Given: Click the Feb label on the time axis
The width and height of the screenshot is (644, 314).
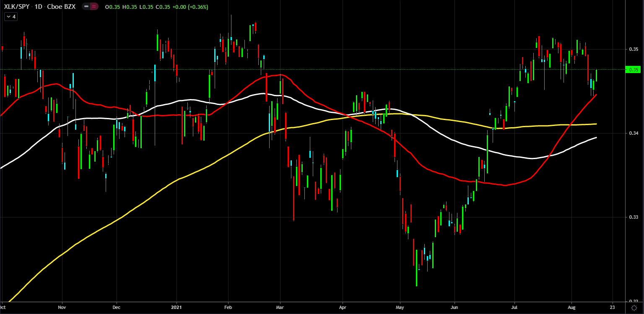Looking at the screenshot, I should tap(228, 307).
